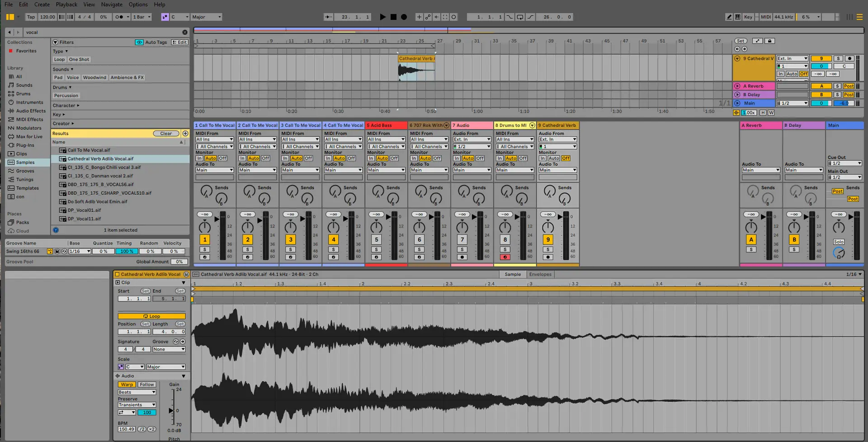
Task: Toggle the Follow button in Audio panel
Action: pyautogui.click(x=146, y=385)
